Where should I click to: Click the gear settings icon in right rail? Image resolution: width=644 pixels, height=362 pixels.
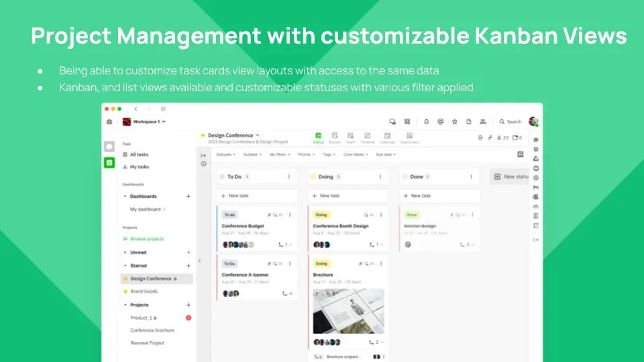coord(536,178)
